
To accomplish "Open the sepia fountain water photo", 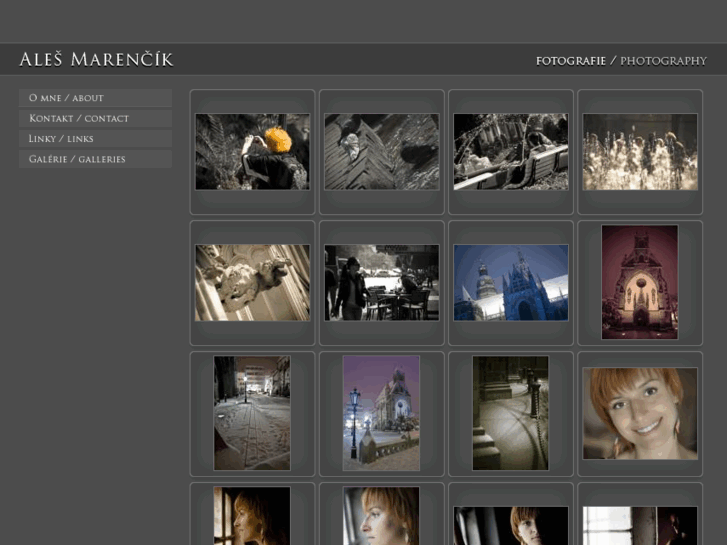I will click(640, 152).
